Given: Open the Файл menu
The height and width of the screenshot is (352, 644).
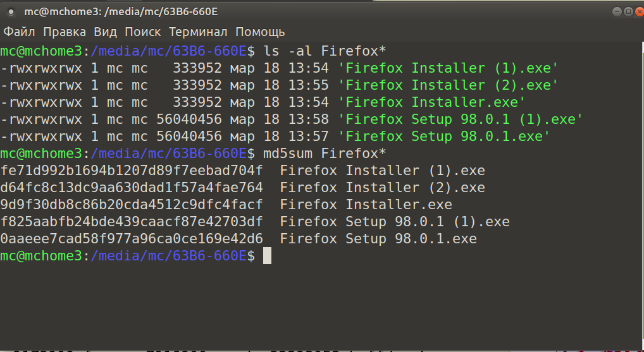Looking at the screenshot, I should (x=19, y=32).
